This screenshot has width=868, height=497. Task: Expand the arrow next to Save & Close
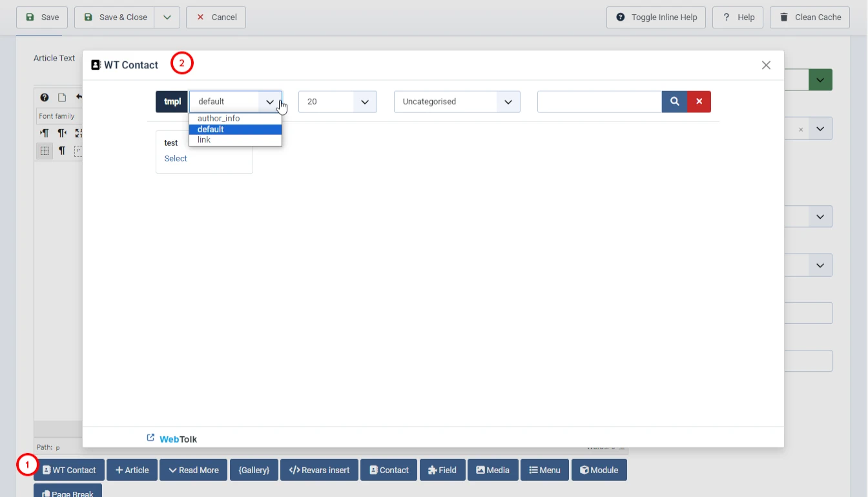(167, 17)
